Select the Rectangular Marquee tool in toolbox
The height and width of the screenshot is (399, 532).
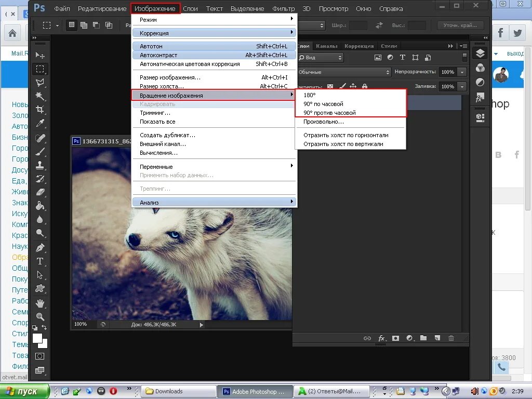(x=40, y=69)
